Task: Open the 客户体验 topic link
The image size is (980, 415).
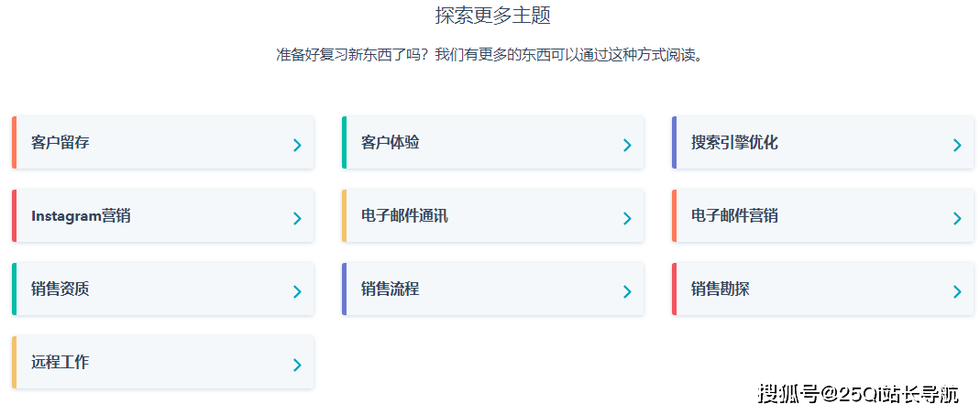Action: coord(390,143)
